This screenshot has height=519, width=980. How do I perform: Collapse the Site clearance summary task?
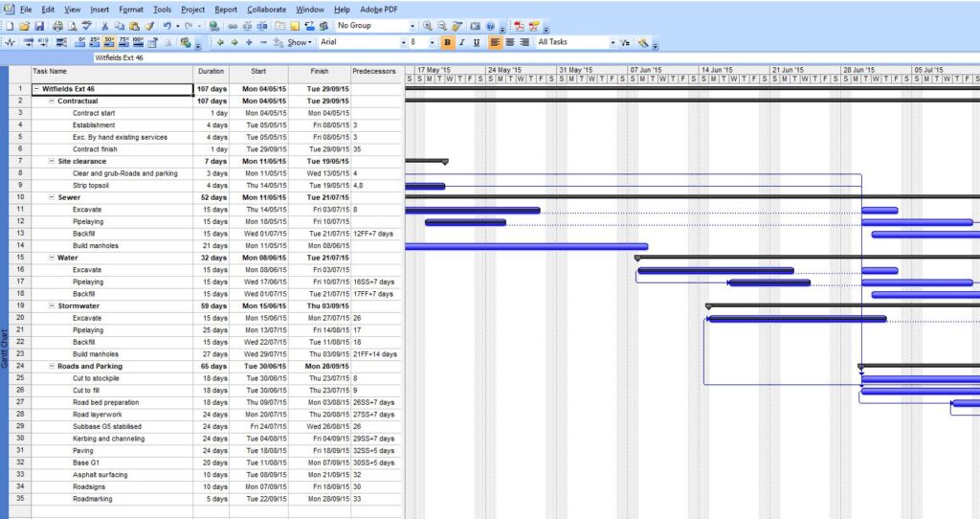[x=52, y=162]
